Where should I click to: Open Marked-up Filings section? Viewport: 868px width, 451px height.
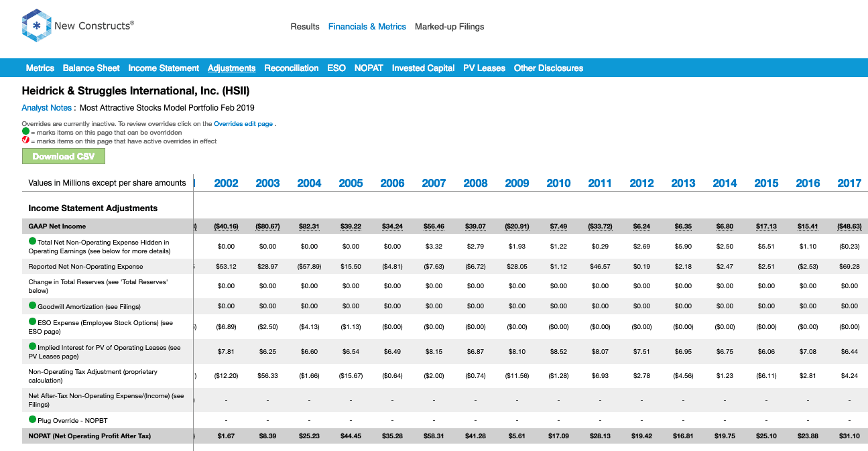449,27
